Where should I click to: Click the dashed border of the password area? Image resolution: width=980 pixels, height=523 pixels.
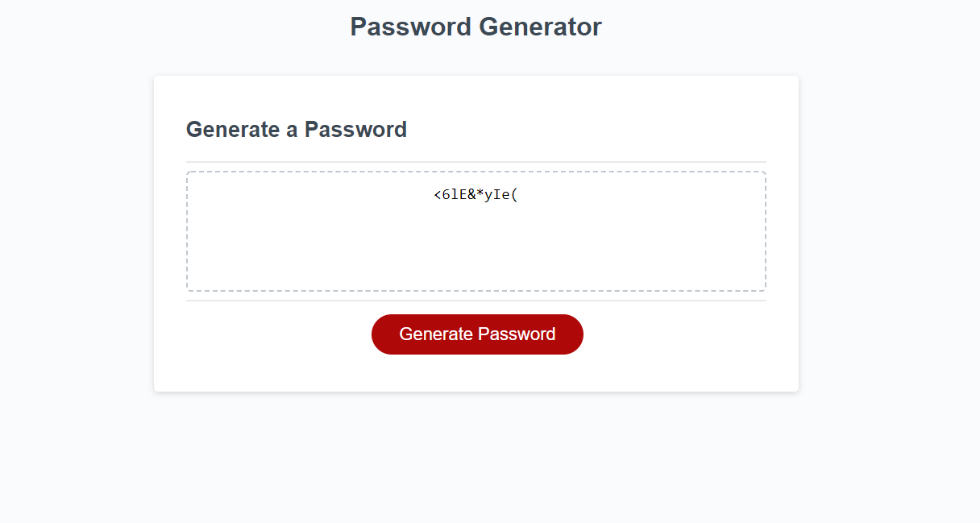475,171
